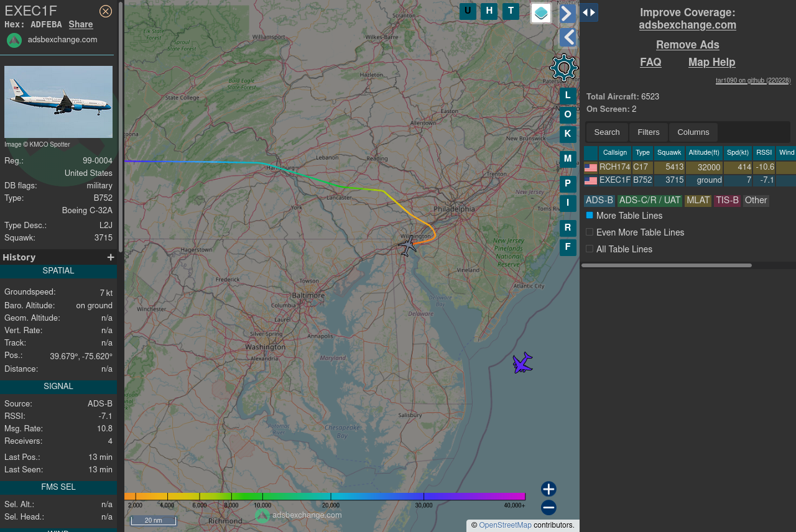
Task: Select the purple RCH174 aircraft on map
Action: point(522,363)
